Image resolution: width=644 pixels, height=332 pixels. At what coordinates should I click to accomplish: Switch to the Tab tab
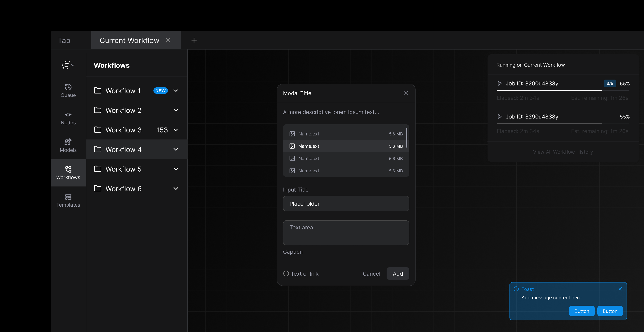click(64, 40)
